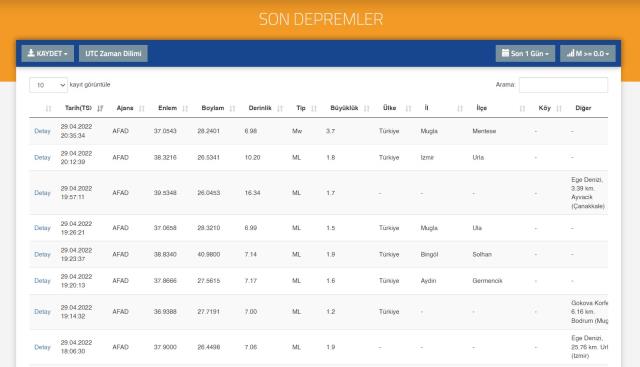
Task: Sort by the Derinlik column sort icon
Action: click(280, 108)
